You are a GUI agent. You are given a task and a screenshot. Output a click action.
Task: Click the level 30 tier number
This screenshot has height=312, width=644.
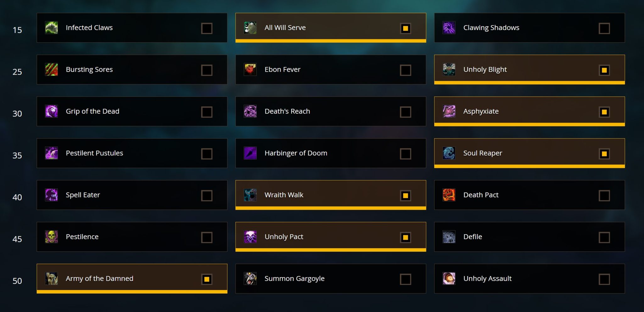pyautogui.click(x=17, y=114)
